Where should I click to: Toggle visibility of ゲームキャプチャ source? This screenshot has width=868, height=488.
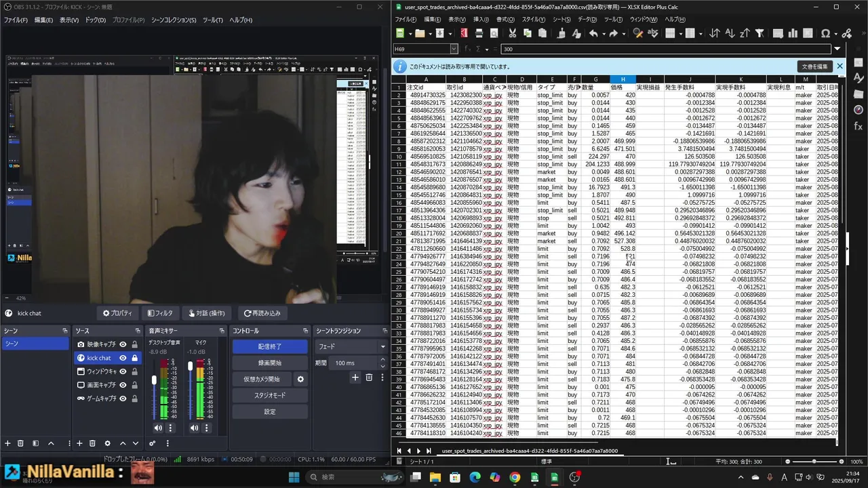click(x=123, y=399)
